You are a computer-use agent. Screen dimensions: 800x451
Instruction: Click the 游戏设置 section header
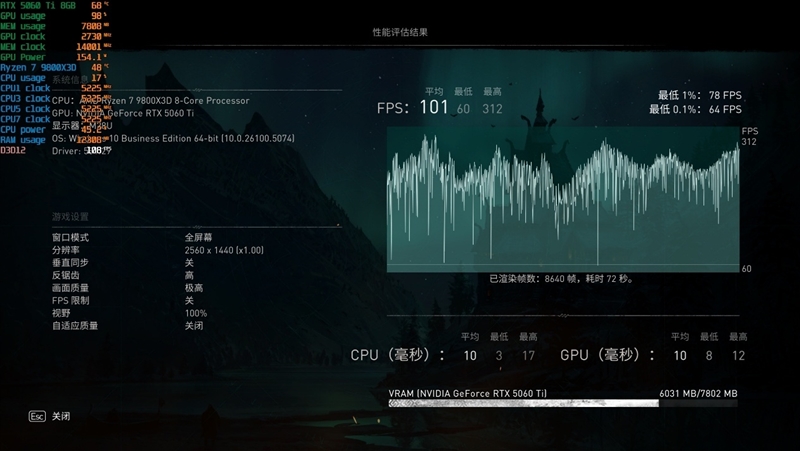pos(70,217)
